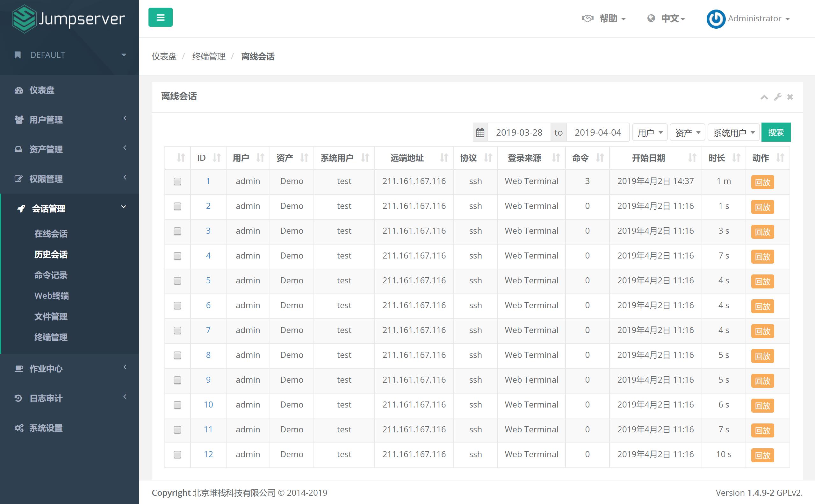Click the history icon for 日志审计
This screenshot has width=815, height=504.
(x=18, y=398)
